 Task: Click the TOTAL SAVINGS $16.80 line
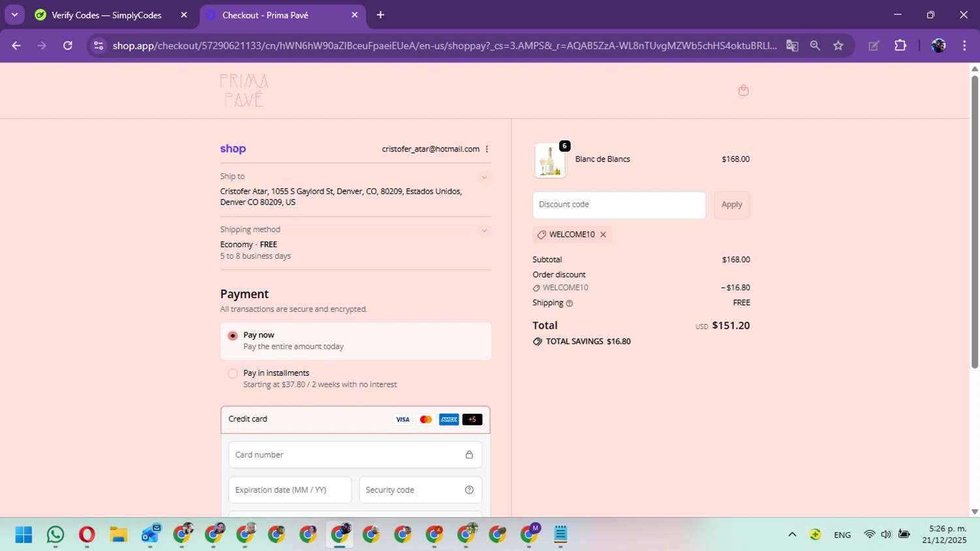tap(582, 342)
